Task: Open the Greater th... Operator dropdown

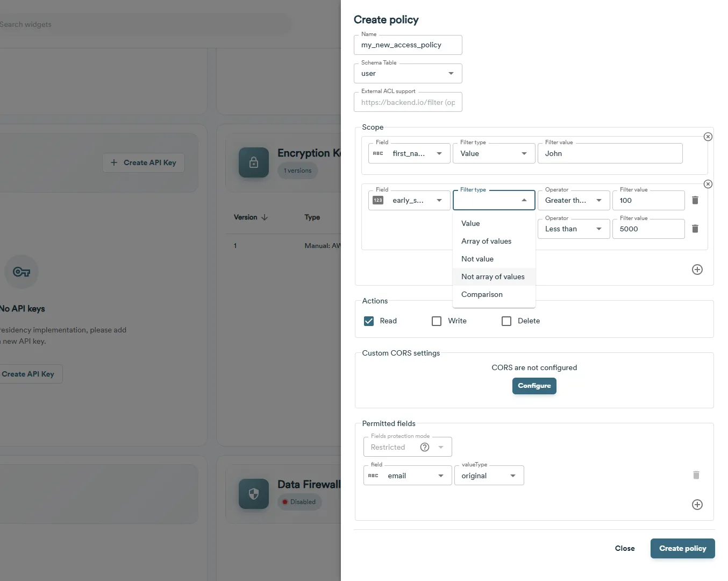Action: tap(574, 200)
